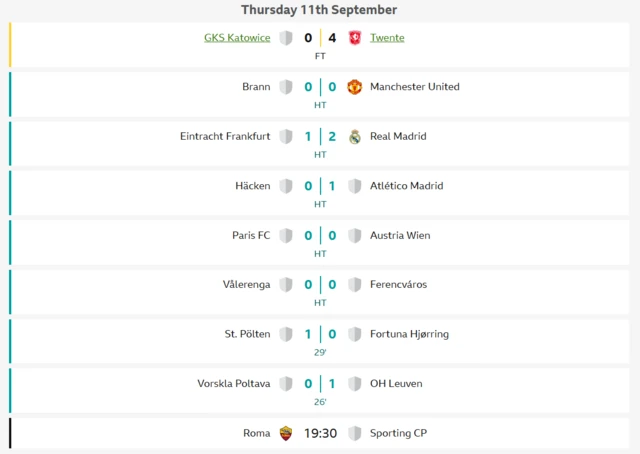Click Fortuna Hjørring placeholder shield badge

point(354,334)
